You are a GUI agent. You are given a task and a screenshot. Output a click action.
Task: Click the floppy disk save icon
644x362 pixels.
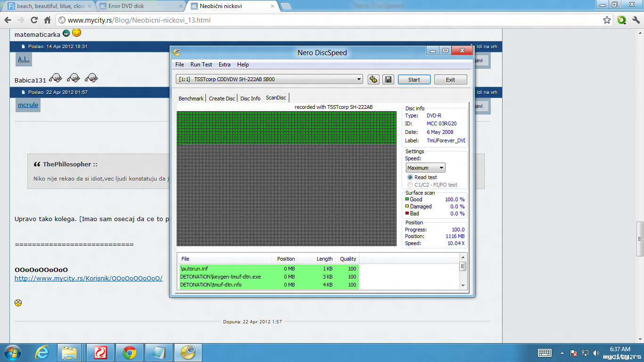(x=388, y=79)
